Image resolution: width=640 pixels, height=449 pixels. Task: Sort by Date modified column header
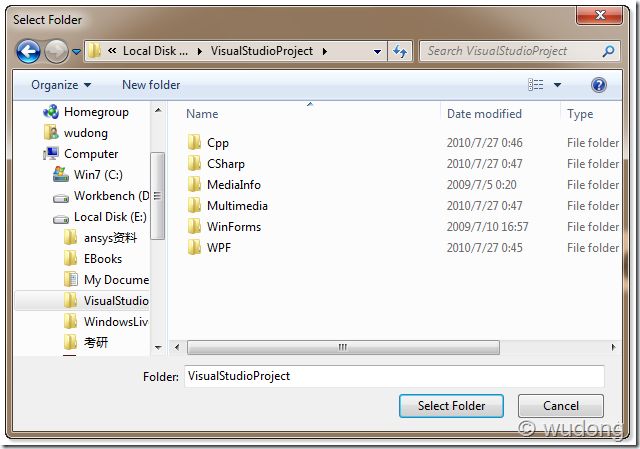[484, 114]
